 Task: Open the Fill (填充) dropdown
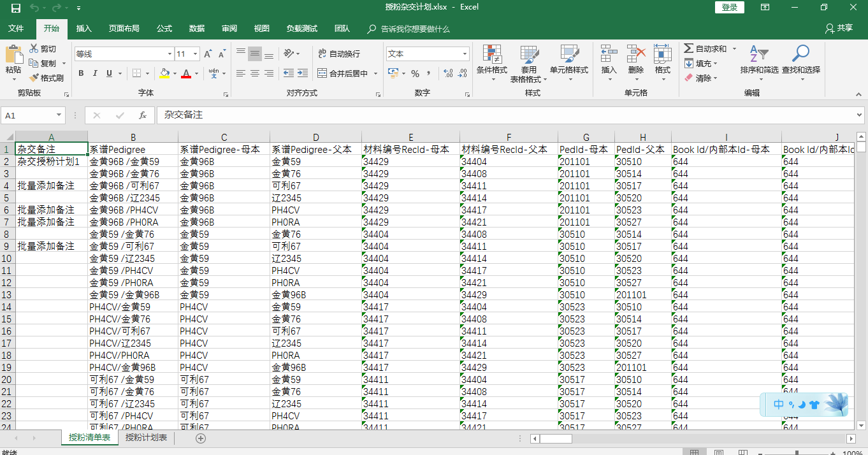coord(715,63)
